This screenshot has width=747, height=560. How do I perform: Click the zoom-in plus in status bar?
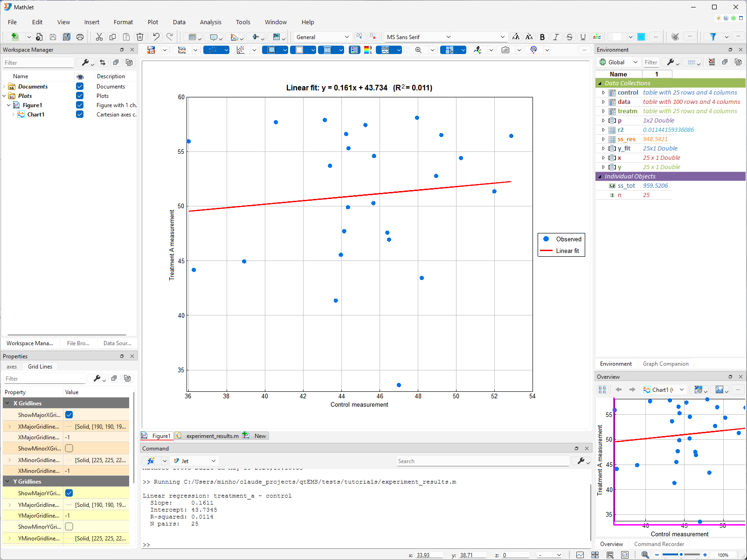(x=705, y=555)
